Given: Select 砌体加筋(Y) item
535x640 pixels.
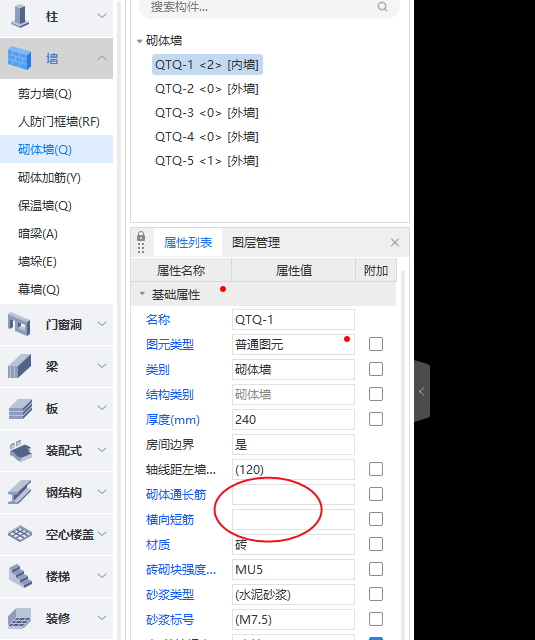Looking at the screenshot, I should 49,178.
